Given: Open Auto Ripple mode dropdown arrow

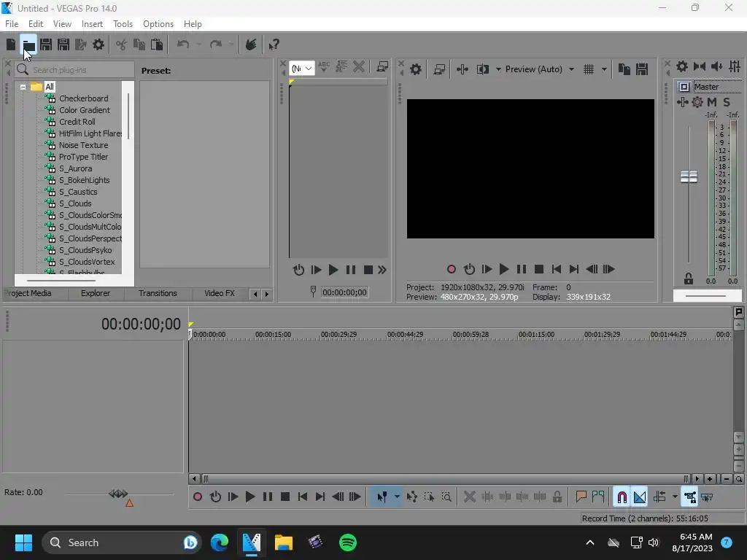Looking at the screenshot, I should pyautogui.click(x=675, y=497).
